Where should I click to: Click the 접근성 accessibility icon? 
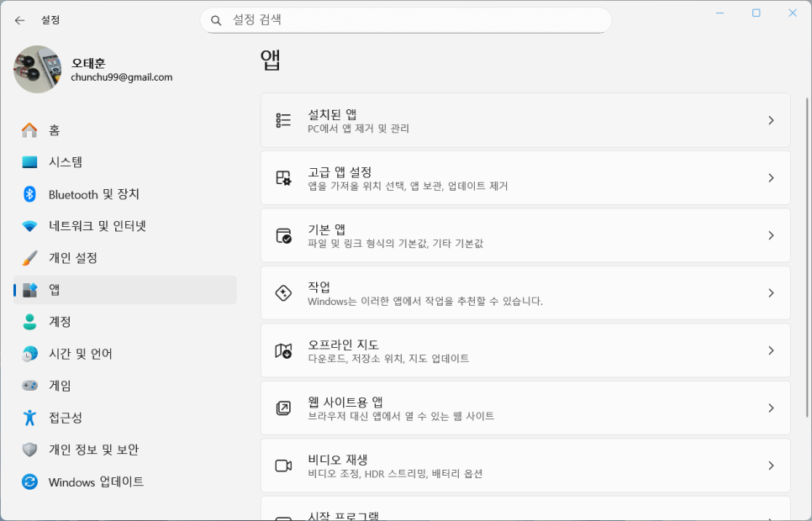[x=29, y=418]
